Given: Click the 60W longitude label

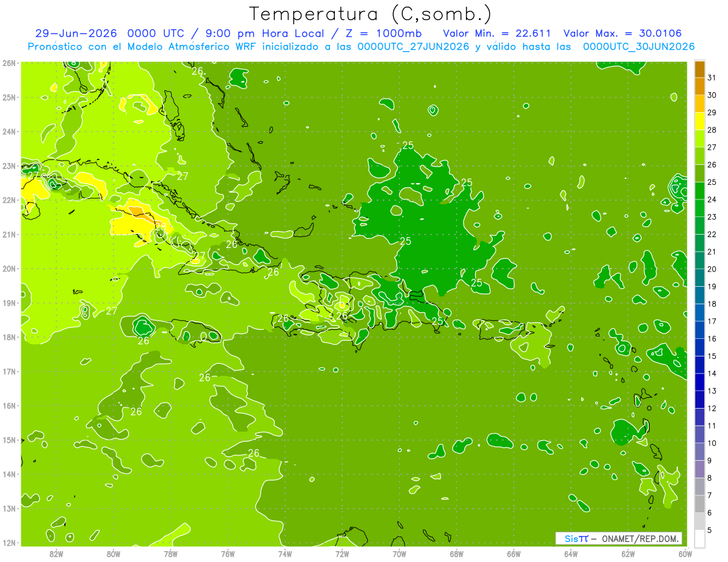Looking at the screenshot, I should [x=686, y=554].
